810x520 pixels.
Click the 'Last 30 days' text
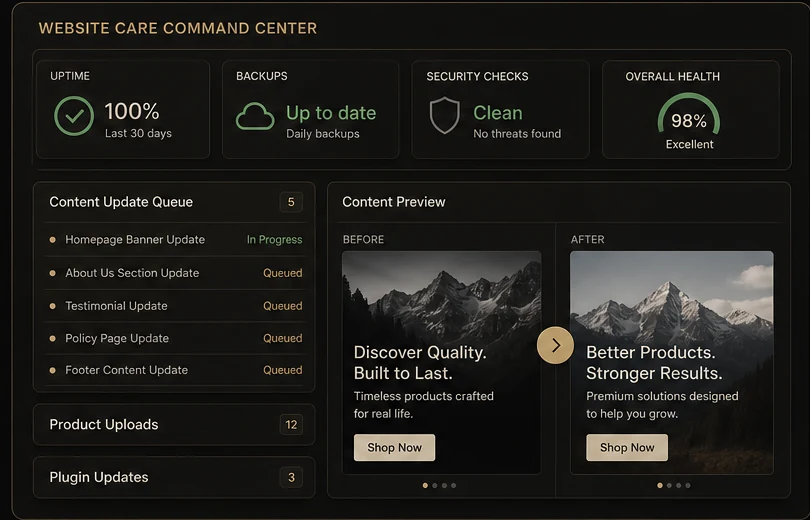point(138,133)
